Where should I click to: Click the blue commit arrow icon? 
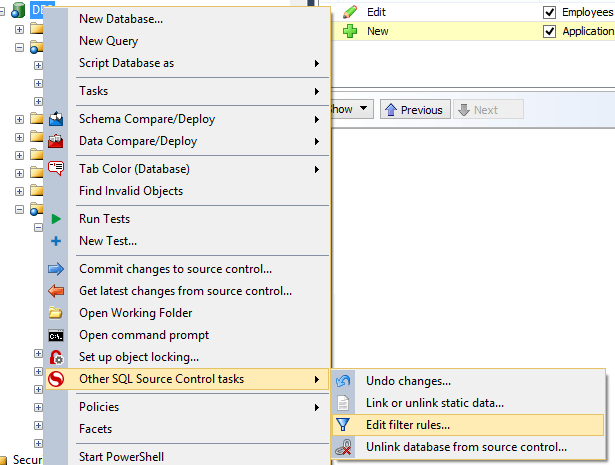tap(56, 269)
